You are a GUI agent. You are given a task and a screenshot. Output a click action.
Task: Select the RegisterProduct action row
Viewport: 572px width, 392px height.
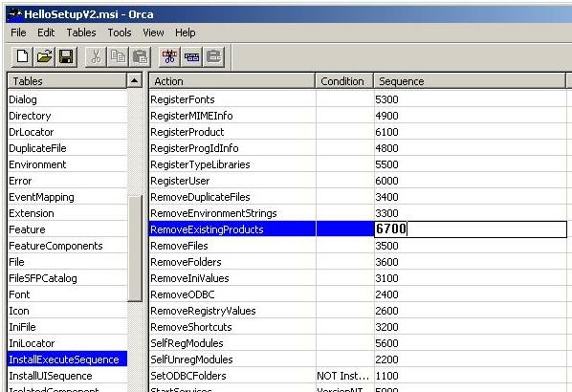(358, 132)
